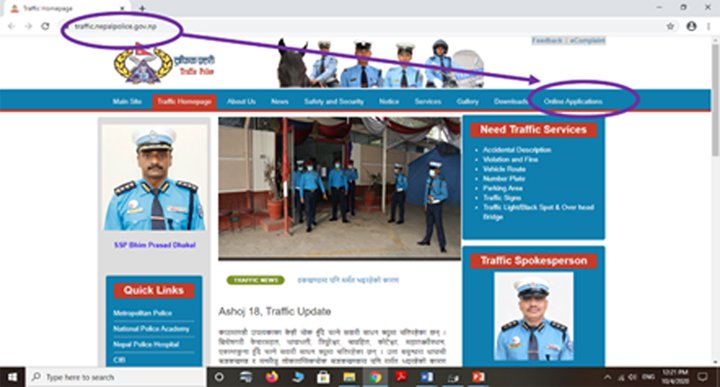Image resolution: width=720 pixels, height=387 pixels.
Task: Open Microsoft Word from the taskbar
Action: coord(427,377)
